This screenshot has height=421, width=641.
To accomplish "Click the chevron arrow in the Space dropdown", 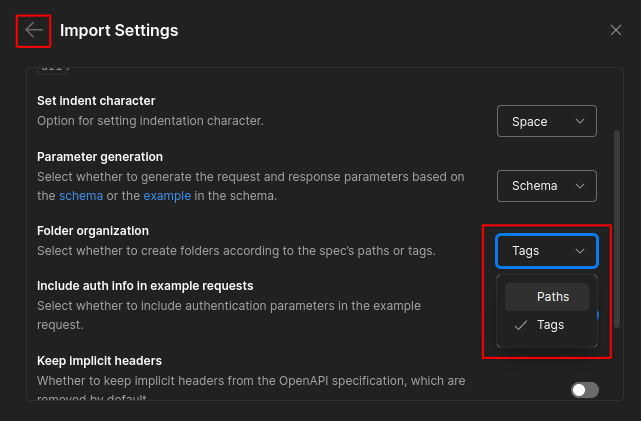I will coord(580,122).
